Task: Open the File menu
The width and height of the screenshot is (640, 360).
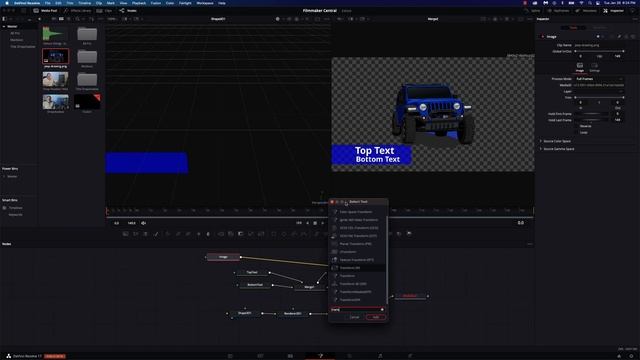Action: (x=47, y=3)
